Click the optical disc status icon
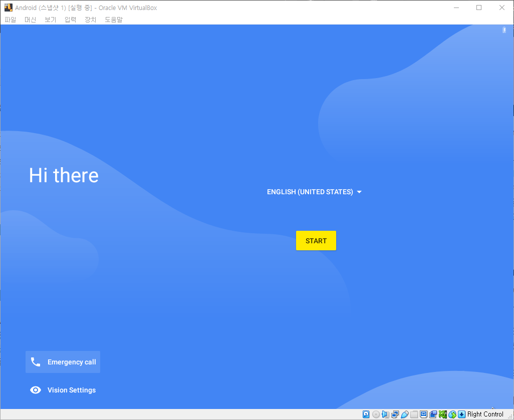 tap(376, 414)
